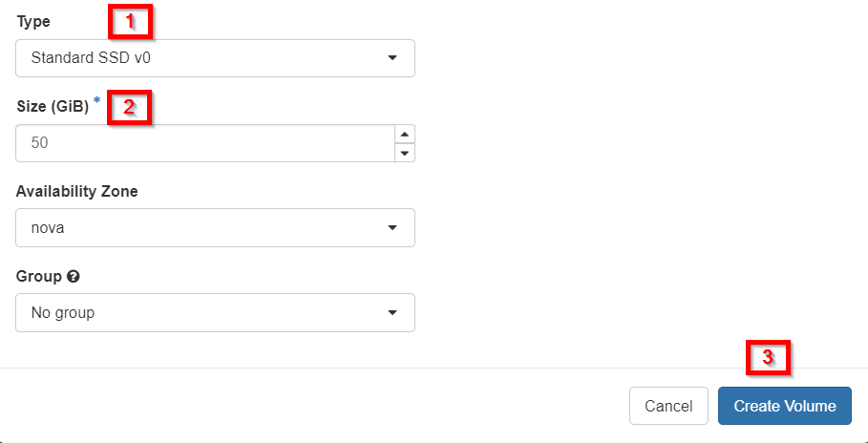
Task: Click the Availability Zone label
Action: click(77, 192)
